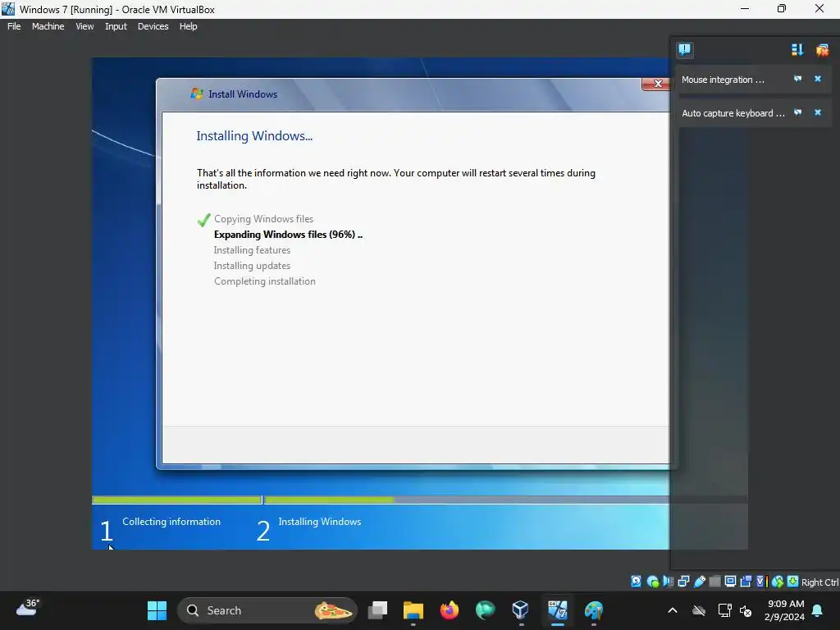Click the Collecting information stage label

click(x=171, y=522)
